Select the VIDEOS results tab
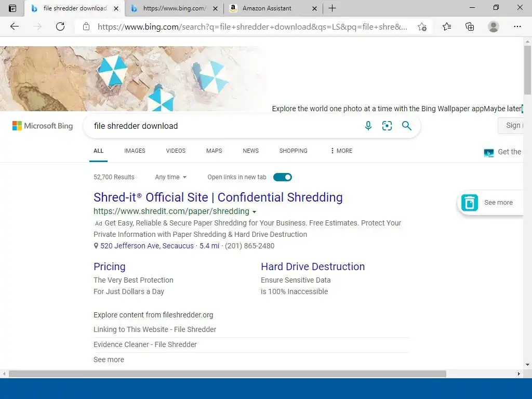 point(176,151)
